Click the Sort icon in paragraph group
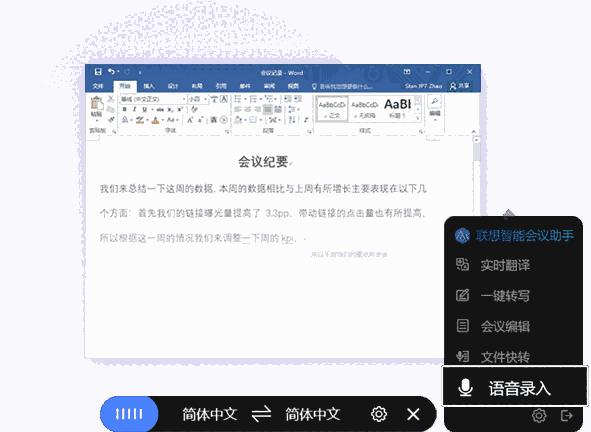This screenshot has width=591, height=432. 292,120
